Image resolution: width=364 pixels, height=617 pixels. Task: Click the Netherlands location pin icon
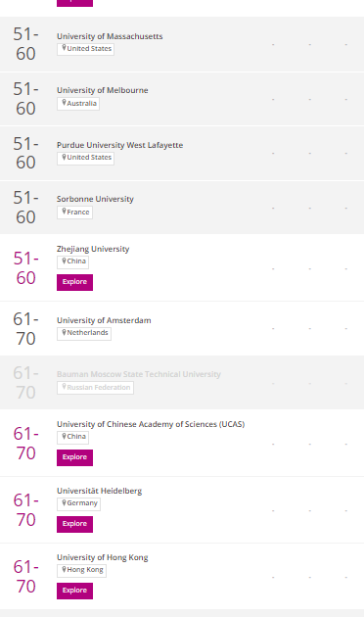pos(64,333)
